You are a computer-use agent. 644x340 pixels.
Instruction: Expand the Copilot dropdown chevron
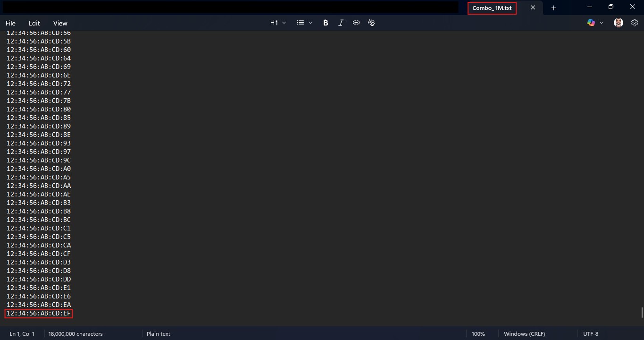602,23
